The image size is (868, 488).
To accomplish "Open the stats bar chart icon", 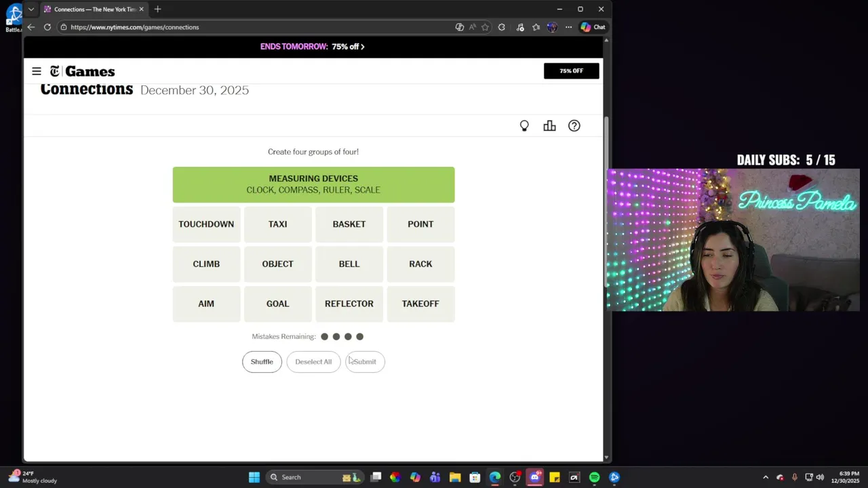I will (549, 126).
